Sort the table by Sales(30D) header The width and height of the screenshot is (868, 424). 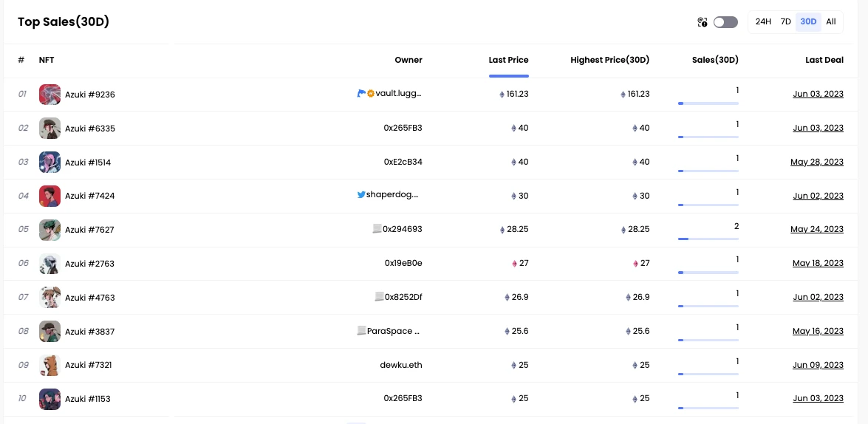(714, 61)
